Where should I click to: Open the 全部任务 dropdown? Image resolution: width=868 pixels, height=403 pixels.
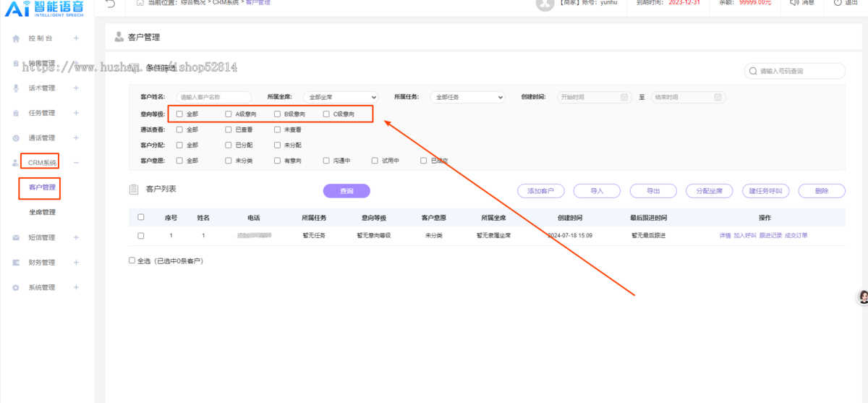[467, 97]
